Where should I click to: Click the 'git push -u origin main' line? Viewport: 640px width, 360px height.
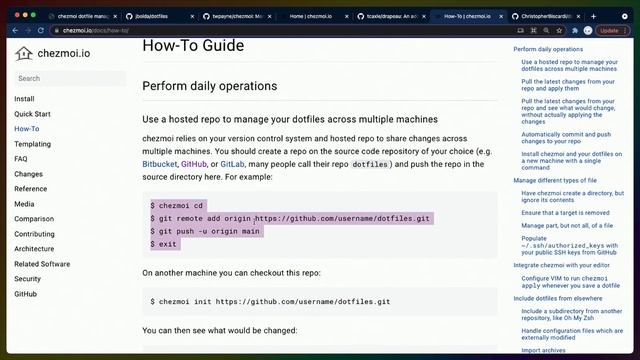pyautogui.click(x=205, y=231)
